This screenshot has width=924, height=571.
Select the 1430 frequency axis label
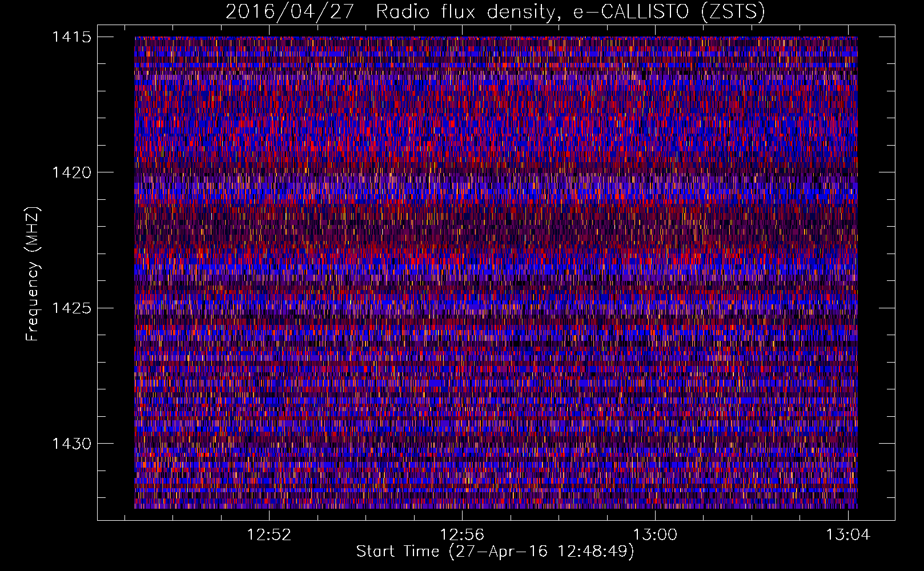(x=71, y=444)
